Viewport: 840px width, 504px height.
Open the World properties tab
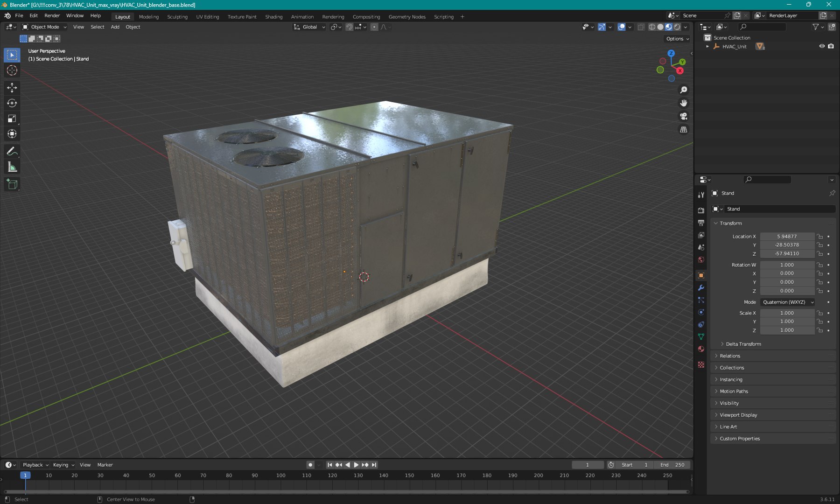701,260
